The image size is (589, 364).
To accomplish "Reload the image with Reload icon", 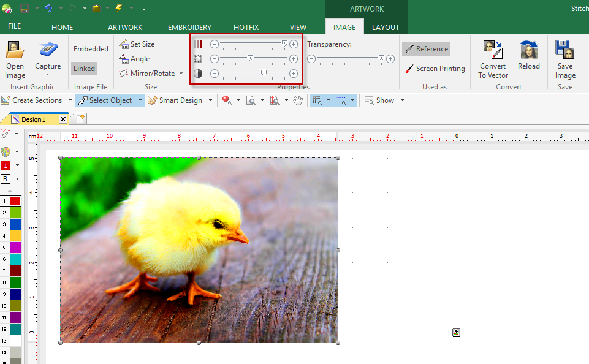I will 528,50.
